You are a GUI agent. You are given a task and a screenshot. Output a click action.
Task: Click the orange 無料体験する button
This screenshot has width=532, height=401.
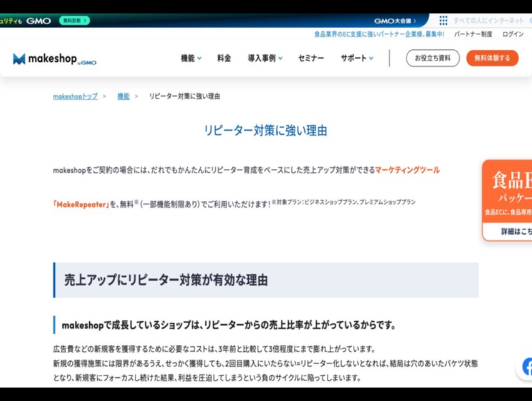click(x=492, y=58)
